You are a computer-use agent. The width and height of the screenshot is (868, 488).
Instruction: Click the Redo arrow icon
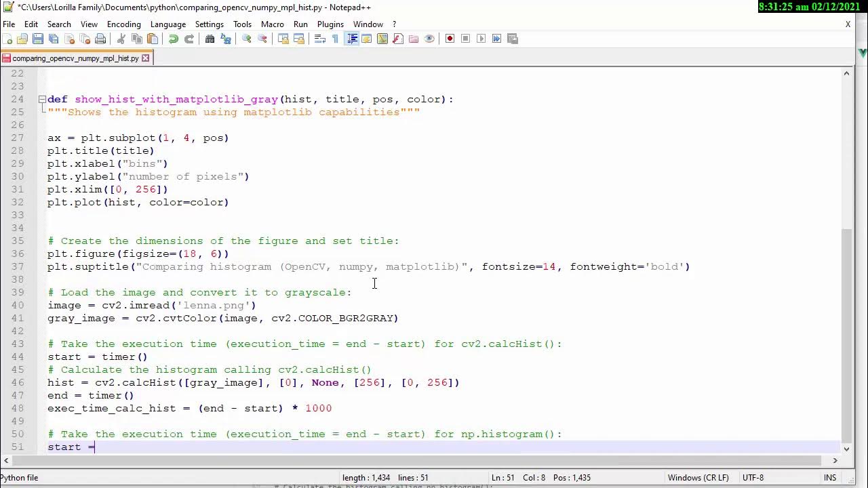click(x=189, y=39)
